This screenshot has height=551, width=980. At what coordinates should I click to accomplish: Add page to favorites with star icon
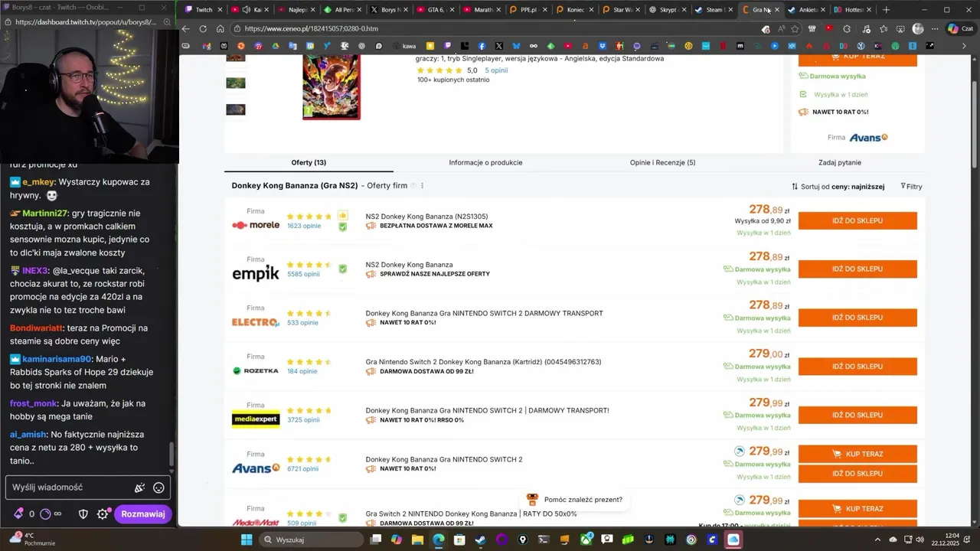[x=795, y=28]
